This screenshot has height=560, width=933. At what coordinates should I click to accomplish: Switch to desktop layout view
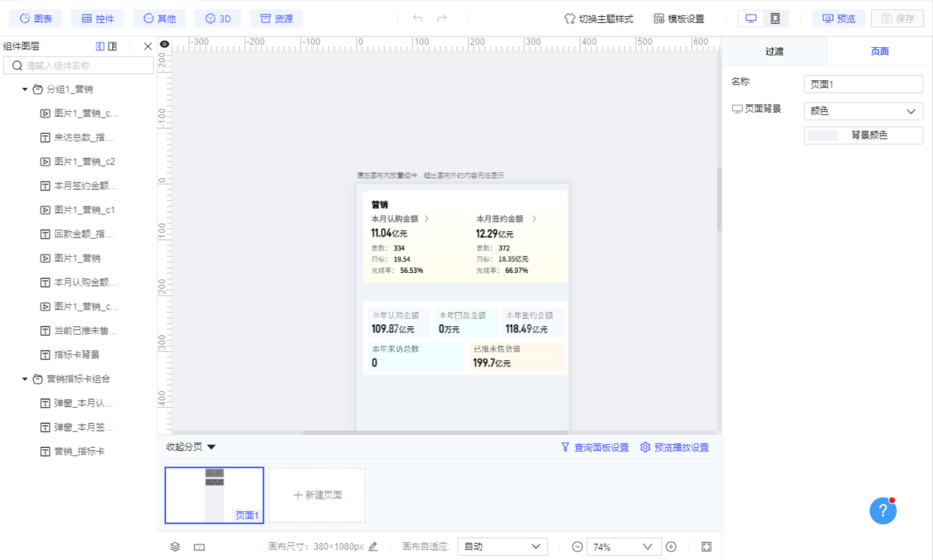pyautogui.click(x=751, y=19)
